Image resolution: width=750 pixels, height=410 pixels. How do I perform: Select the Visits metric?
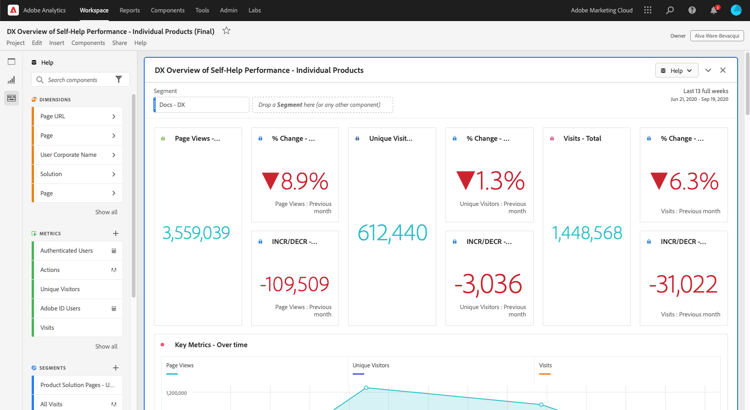click(x=77, y=328)
